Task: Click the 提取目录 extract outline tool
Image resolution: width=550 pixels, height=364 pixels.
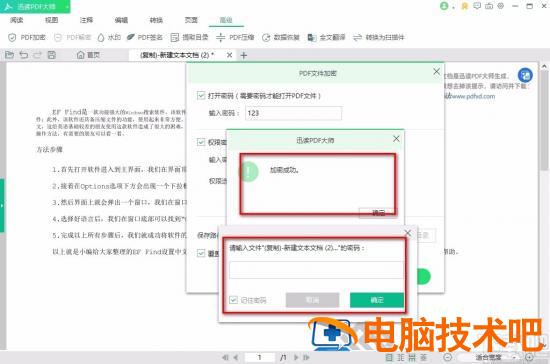Action: coord(189,37)
